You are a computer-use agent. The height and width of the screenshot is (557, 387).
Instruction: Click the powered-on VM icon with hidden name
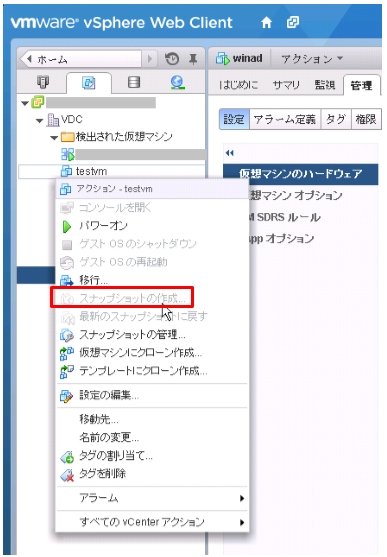click(68, 154)
